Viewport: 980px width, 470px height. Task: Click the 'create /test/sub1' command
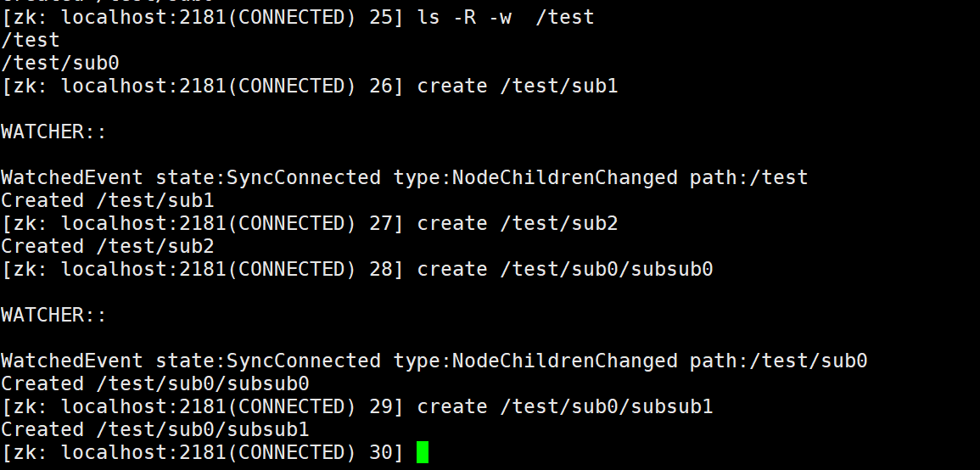(518, 86)
